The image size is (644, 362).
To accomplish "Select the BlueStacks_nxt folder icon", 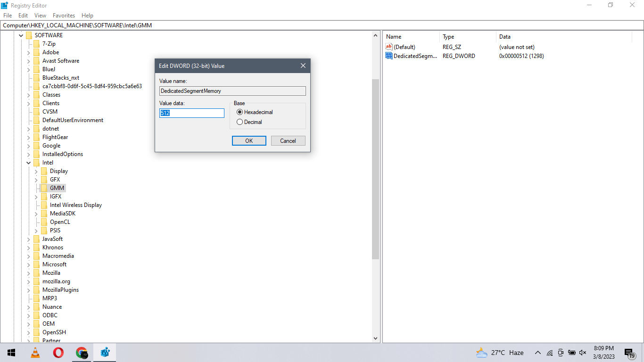I will (36, 78).
